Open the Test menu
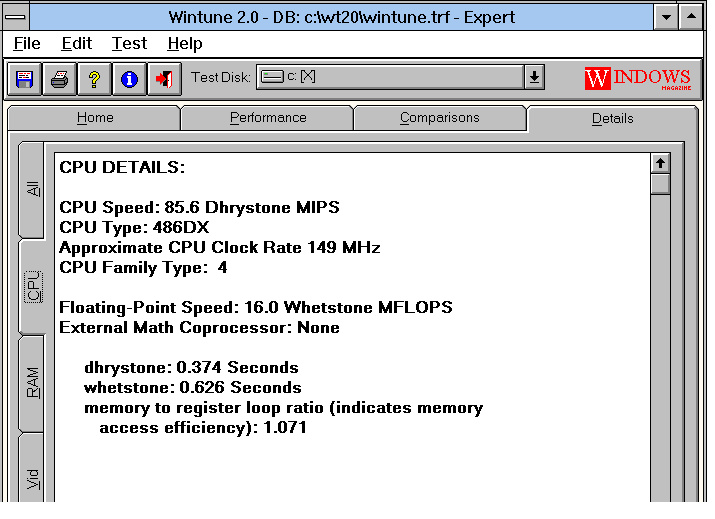 tap(130, 43)
